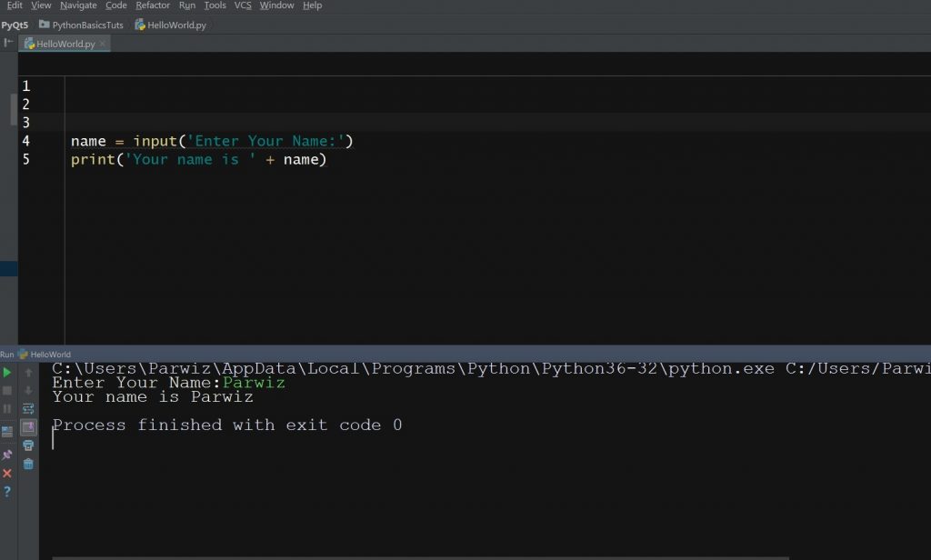The height and width of the screenshot is (560, 931).
Task: Open the Edit menu
Action: coord(14,5)
